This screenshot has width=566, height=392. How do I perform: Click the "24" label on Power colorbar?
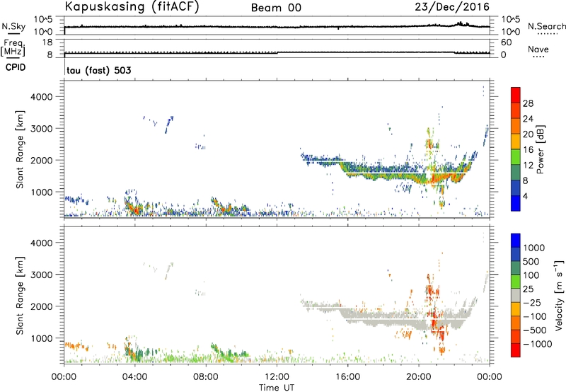click(528, 119)
